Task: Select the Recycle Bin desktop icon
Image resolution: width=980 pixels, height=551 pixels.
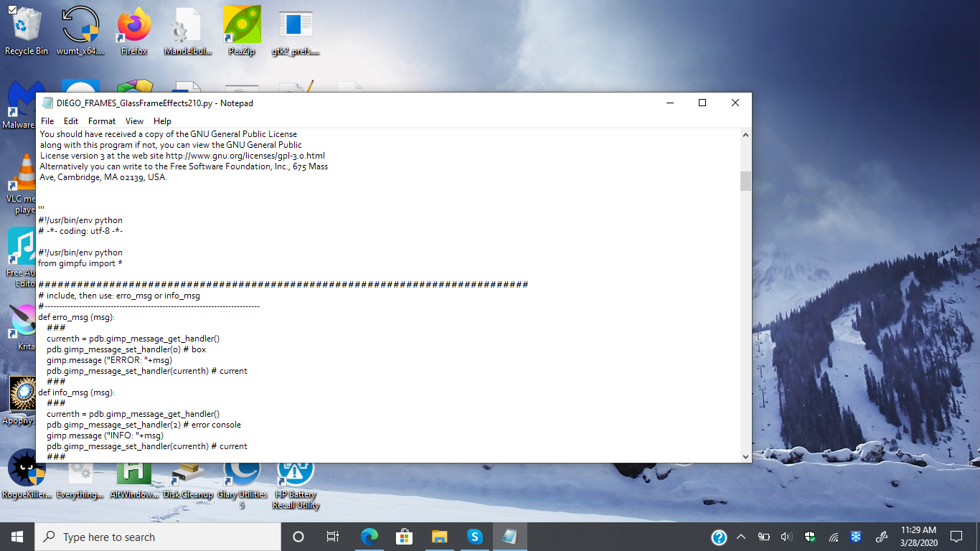Action: (x=27, y=30)
